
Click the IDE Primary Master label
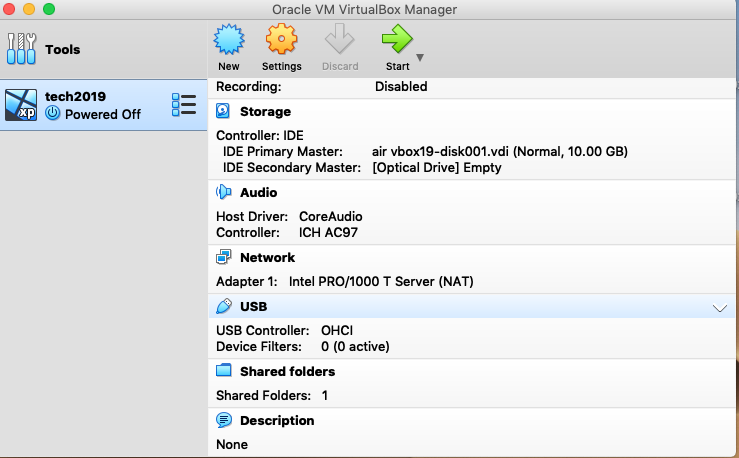[283, 152]
